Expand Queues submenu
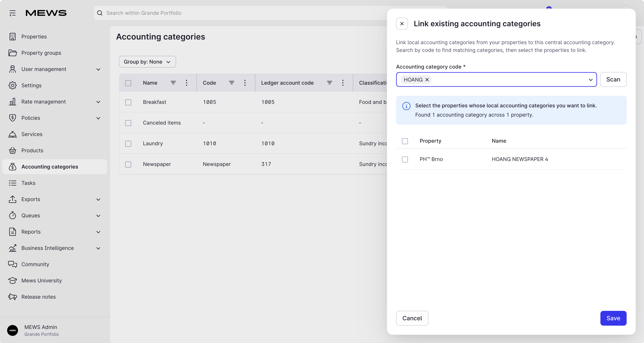This screenshot has height=343, width=644. click(x=98, y=215)
